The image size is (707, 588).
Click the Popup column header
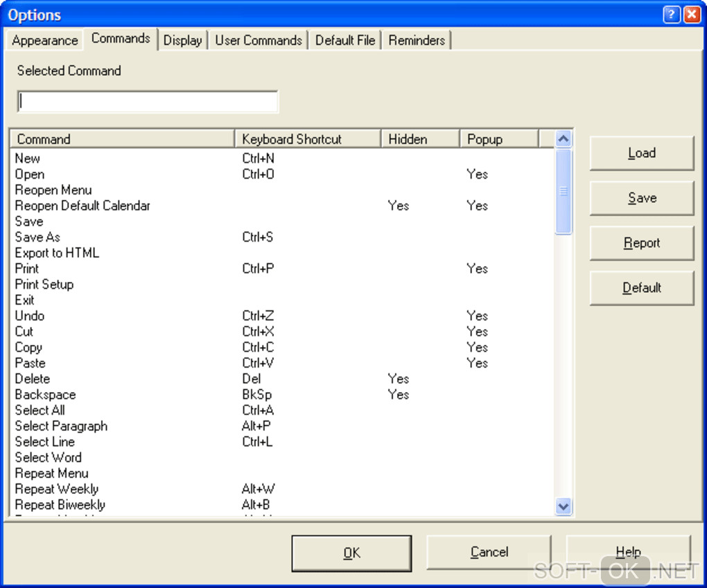[499, 139]
